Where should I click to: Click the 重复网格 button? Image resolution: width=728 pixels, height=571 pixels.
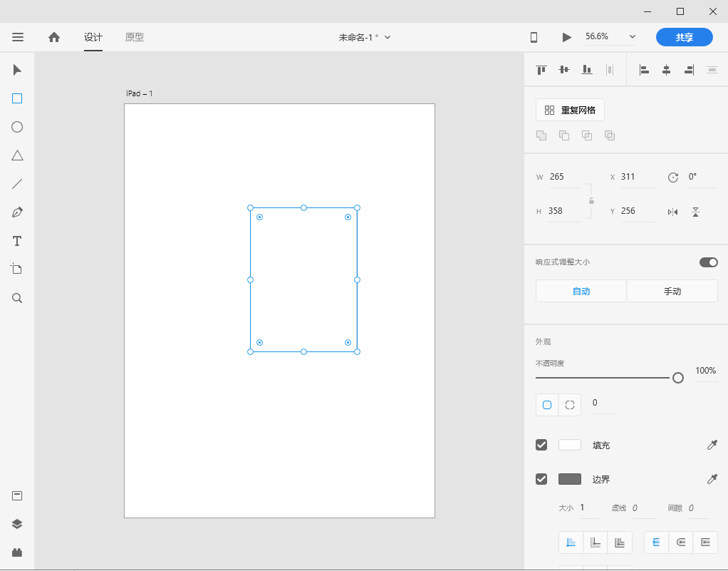(x=570, y=110)
